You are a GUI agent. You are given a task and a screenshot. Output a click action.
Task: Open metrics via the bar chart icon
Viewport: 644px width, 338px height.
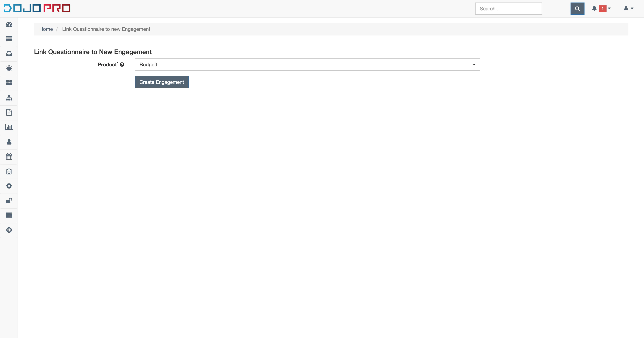(x=9, y=127)
